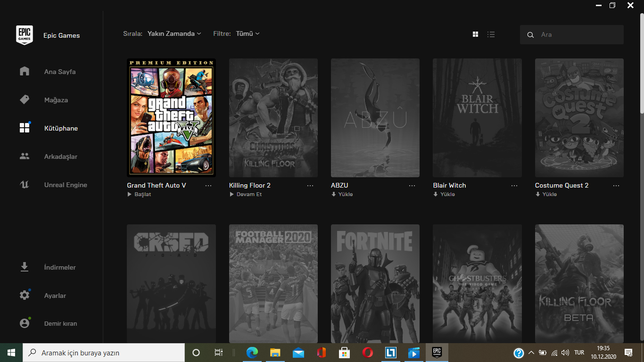Expand the Sırala sort dropdown
This screenshot has width=644, height=362.
[x=174, y=33]
